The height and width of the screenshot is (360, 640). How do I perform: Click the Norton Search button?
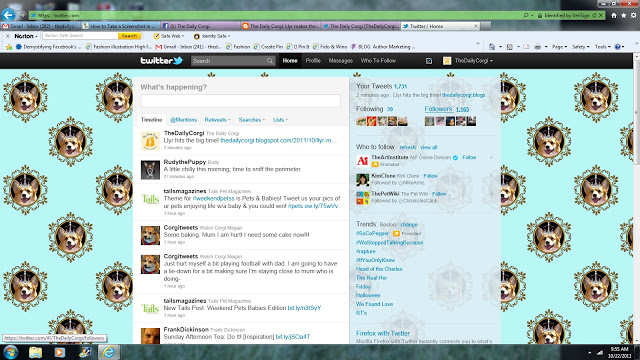coord(129,36)
